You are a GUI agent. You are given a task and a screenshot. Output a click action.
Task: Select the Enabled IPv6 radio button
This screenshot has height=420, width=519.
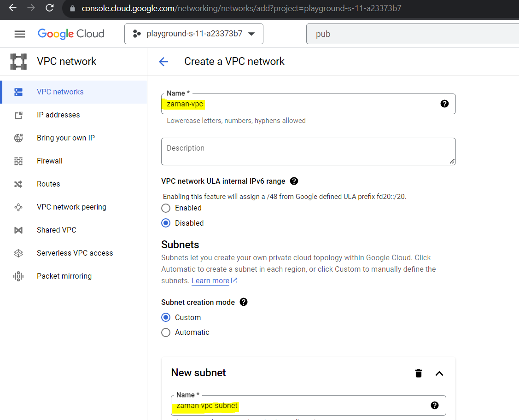click(166, 208)
